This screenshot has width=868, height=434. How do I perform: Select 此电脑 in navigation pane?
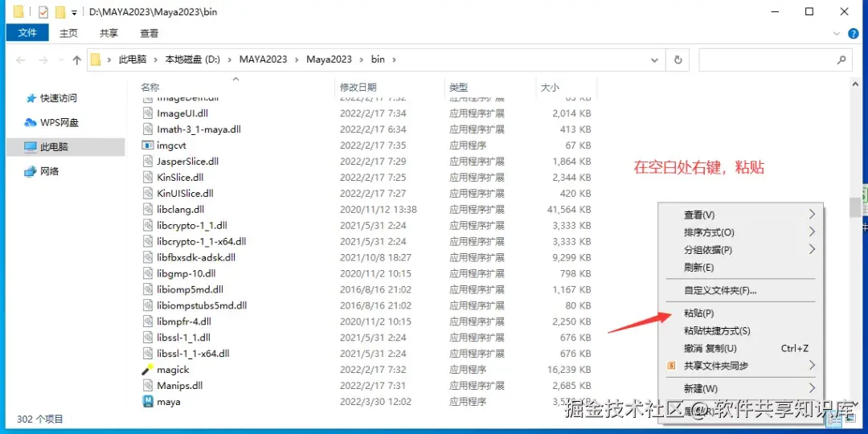(x=66, y=147)
